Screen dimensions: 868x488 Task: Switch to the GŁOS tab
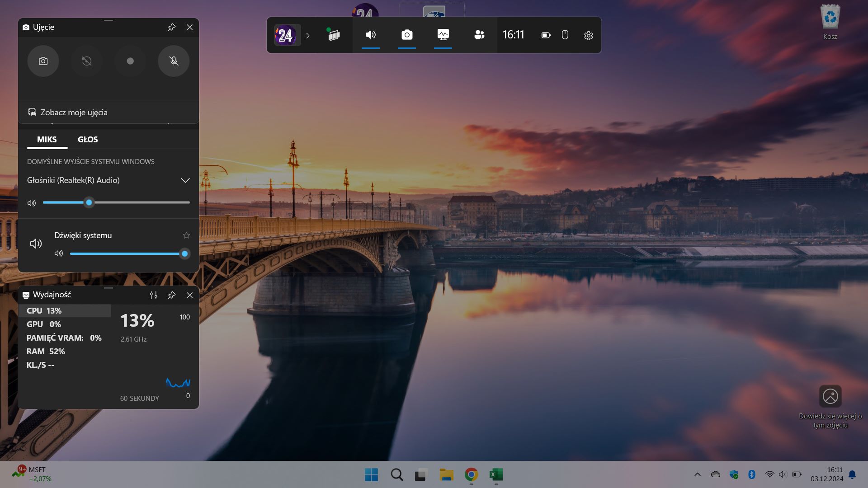click(x=88, y=140)
